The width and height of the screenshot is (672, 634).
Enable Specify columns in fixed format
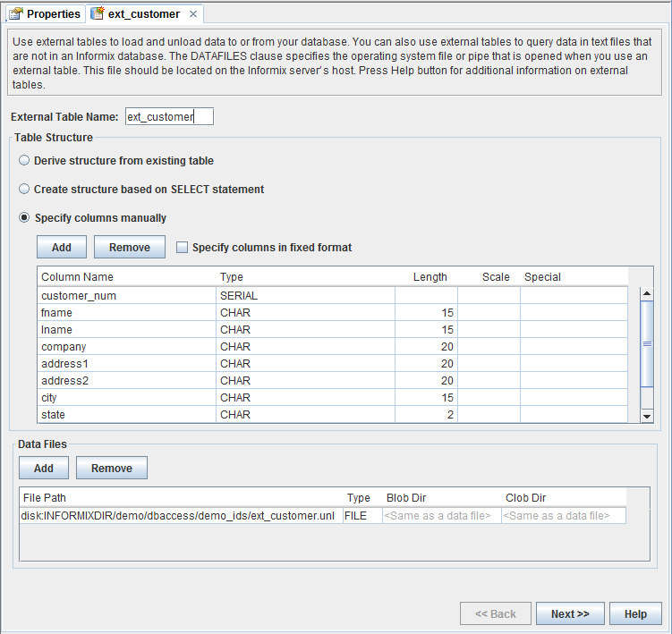183,248
